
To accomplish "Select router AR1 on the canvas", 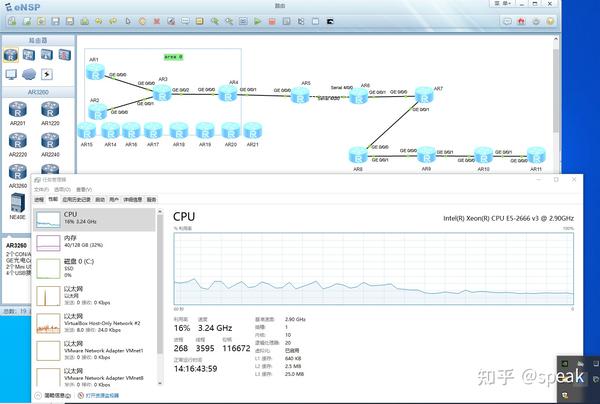I will [x=95, y=72].
